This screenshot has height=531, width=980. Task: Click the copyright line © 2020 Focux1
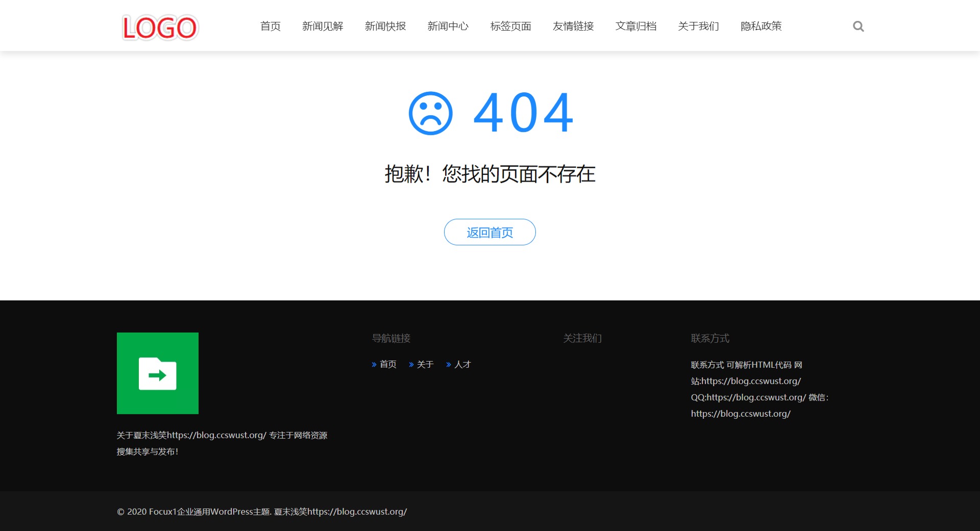[x=262, y=512]
